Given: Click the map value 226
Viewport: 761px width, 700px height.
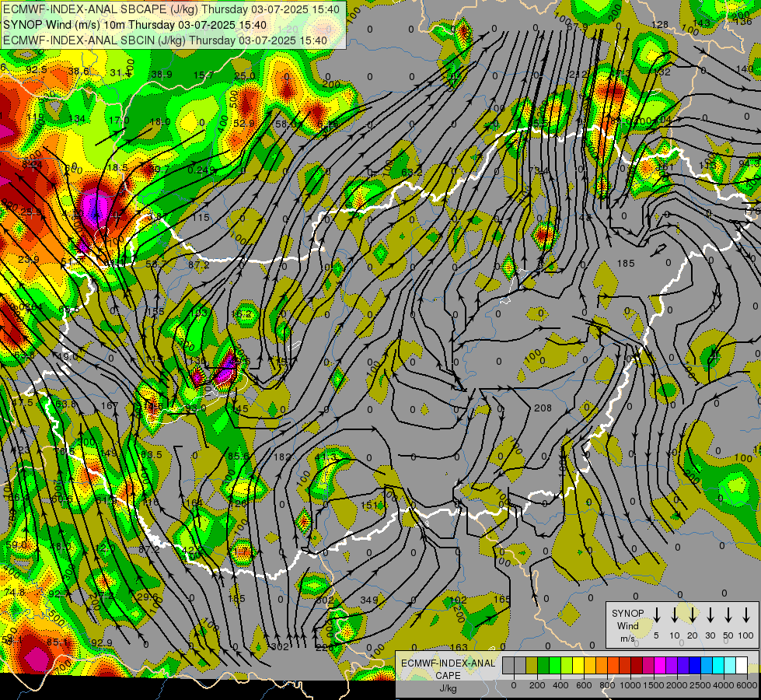Looking at the screenshot, I should [x=325, y=648].
